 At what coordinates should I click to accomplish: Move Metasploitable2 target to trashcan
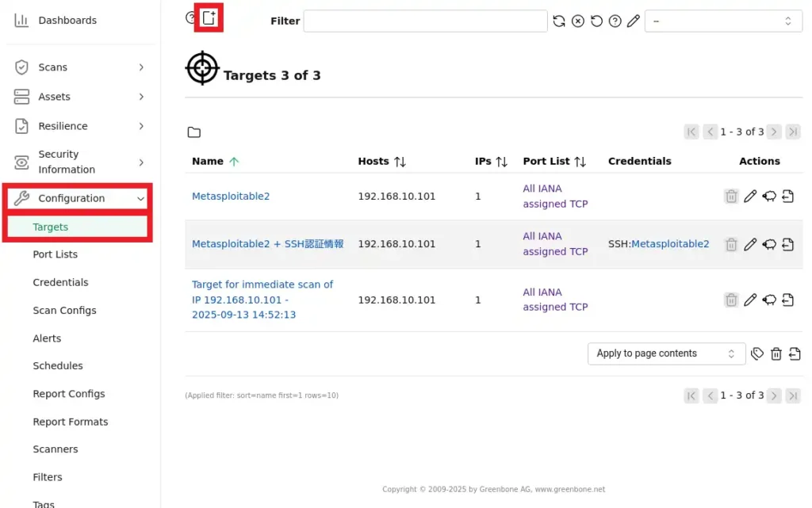tap(731, 197)
